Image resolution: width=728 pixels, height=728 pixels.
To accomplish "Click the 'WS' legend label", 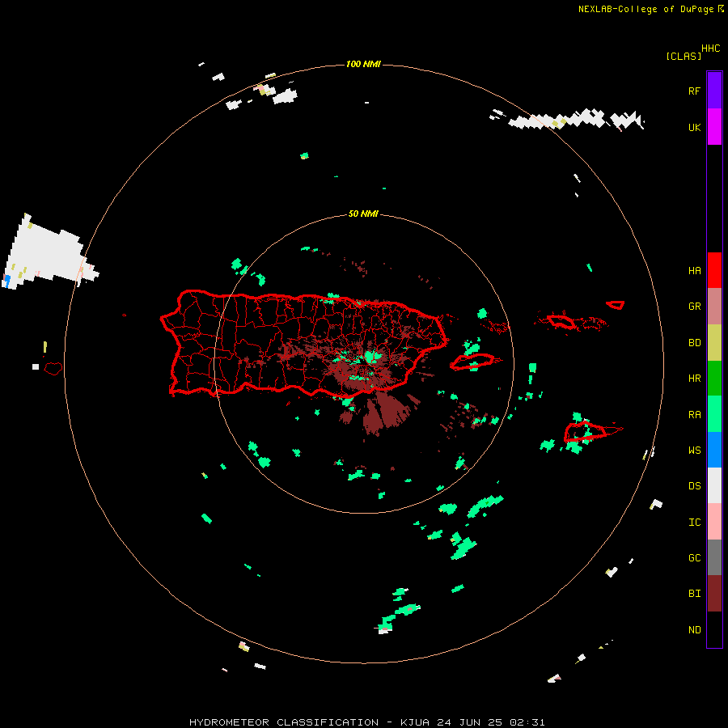I will (694, 450).
